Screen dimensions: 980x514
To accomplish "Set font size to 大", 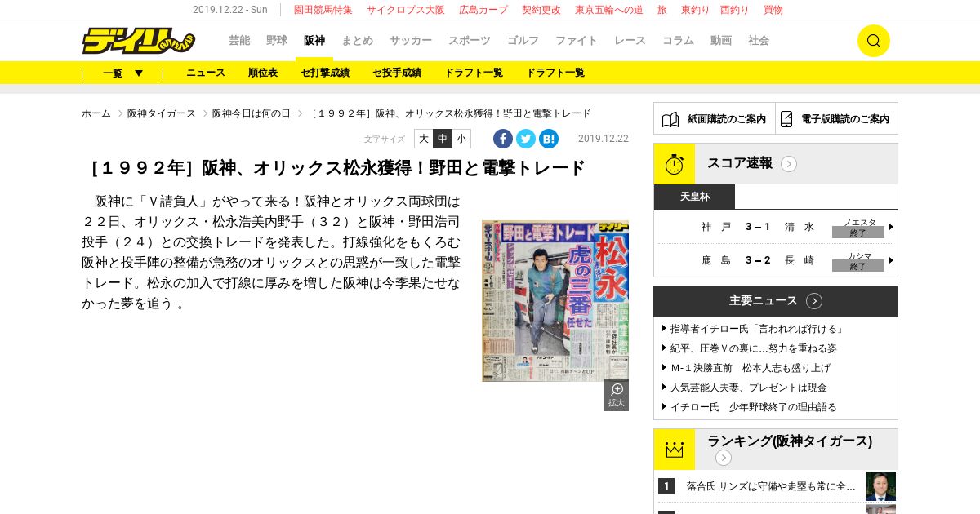I will pos(424,139).
